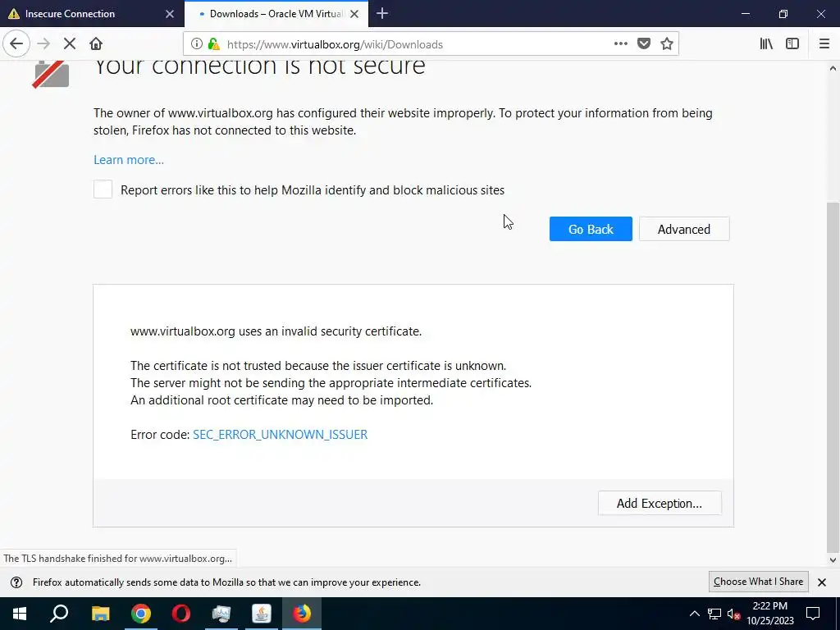Click the scroll up arrow on the scrollbar
The width and height of the screenshot is (840, 630).
[833, 69]
